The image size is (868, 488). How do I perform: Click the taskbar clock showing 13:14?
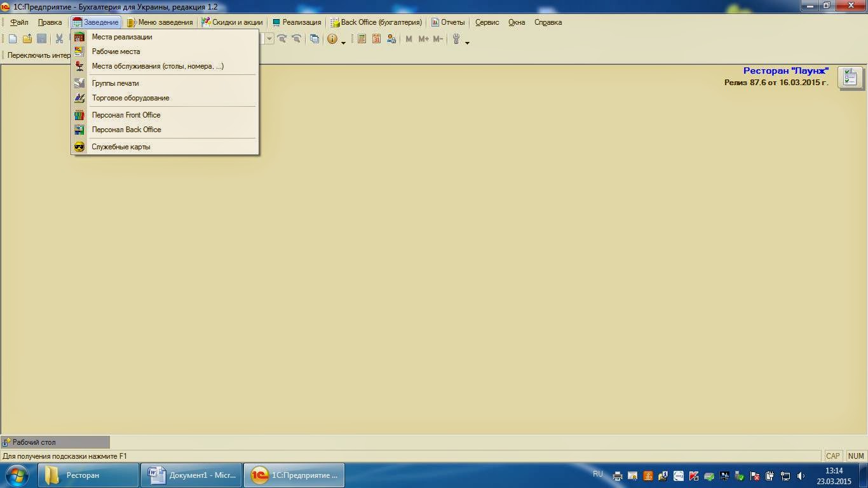(834, 476)
